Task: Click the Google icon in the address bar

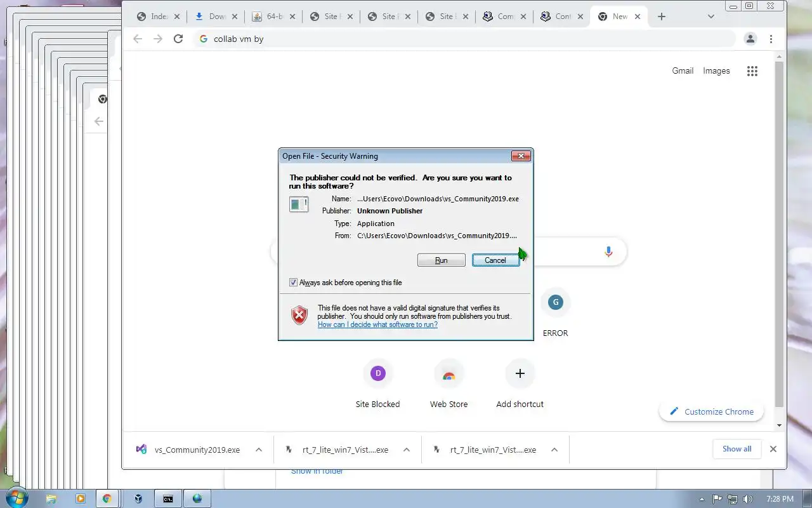Action: click(x=203, y=39)
